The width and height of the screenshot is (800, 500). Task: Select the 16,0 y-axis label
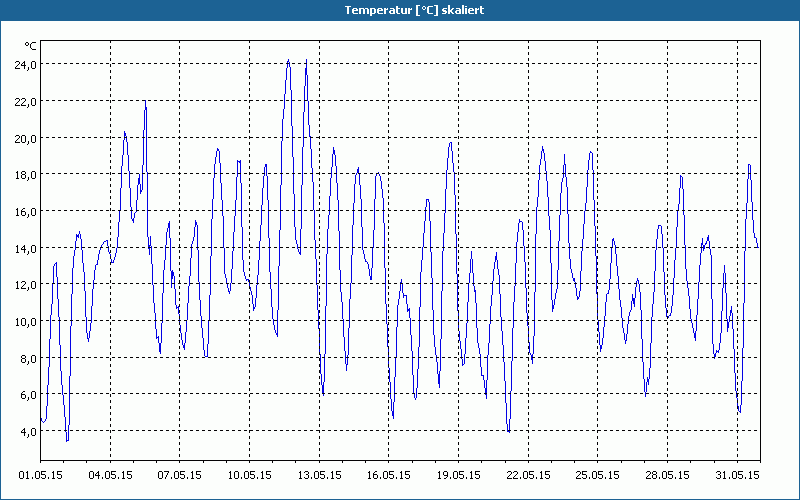point(27,211)
